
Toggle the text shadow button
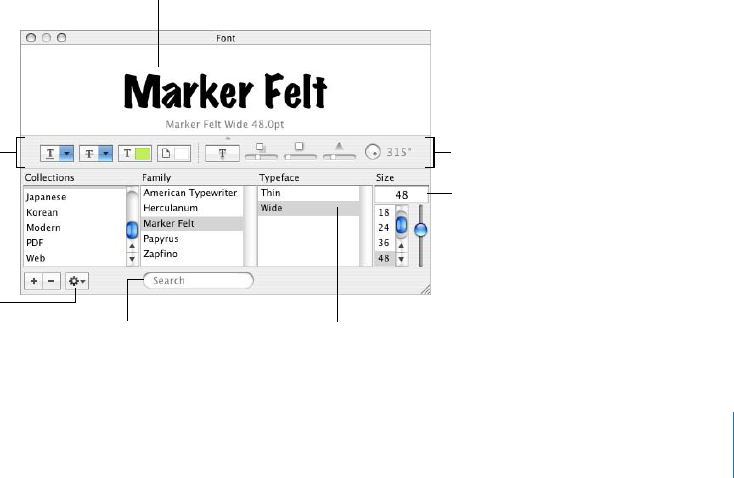coord(222,154)
